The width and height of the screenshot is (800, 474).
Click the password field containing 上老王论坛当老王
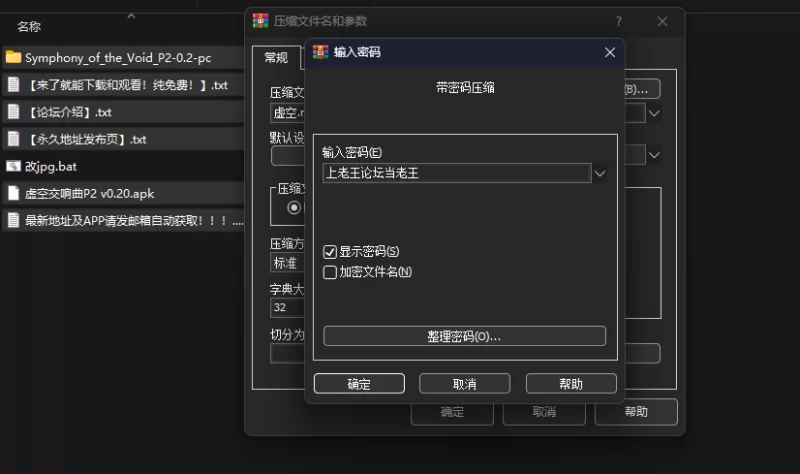(x=457, y=173)
